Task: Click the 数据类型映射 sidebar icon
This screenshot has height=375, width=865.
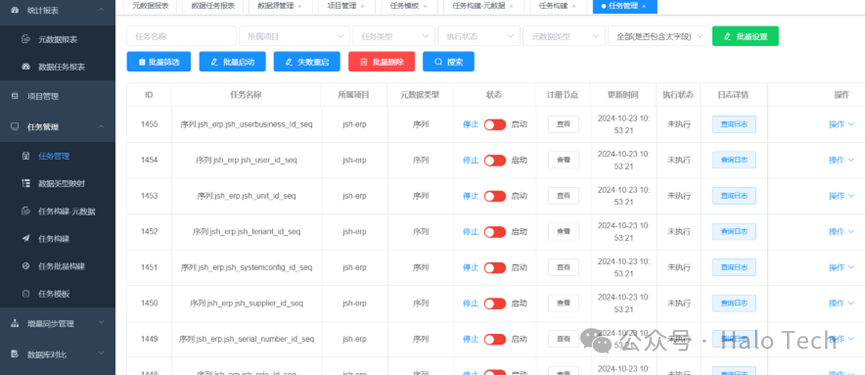Action: pos(25,183)
